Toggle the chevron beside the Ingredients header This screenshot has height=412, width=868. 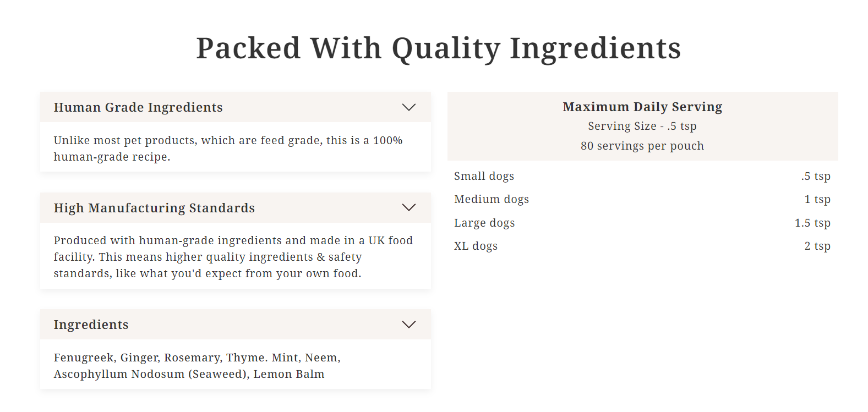[x=408, y=325]
